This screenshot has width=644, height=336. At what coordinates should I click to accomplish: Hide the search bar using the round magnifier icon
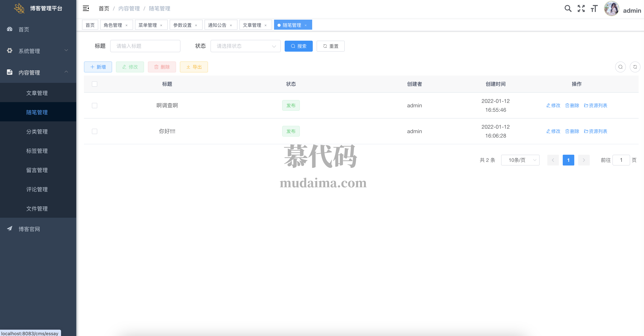coord(620,67)
